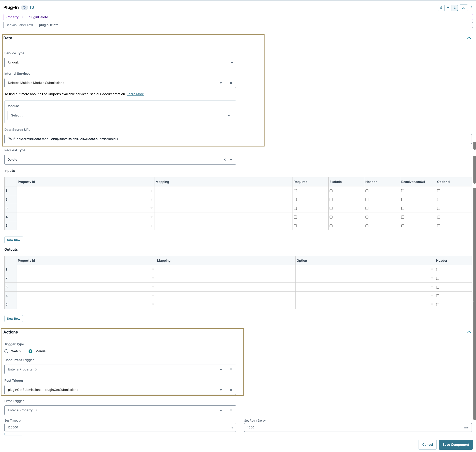
Task: Clear the Delete request type using the X
Action: pyautogui.click(x=225, y=159)
